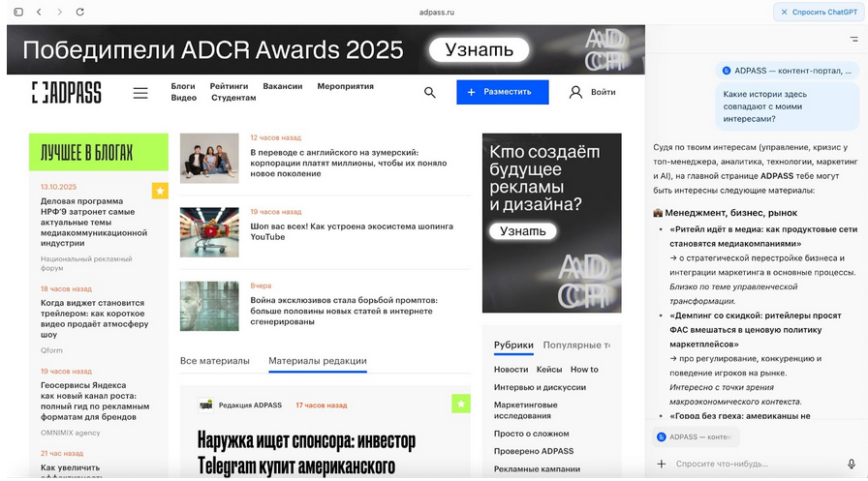Click the yellow star on the featured article

pyautogui.click(x=461, y=403)
